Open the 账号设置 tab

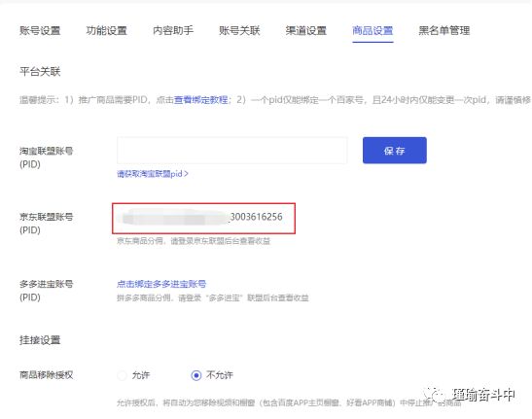point(40,30)
